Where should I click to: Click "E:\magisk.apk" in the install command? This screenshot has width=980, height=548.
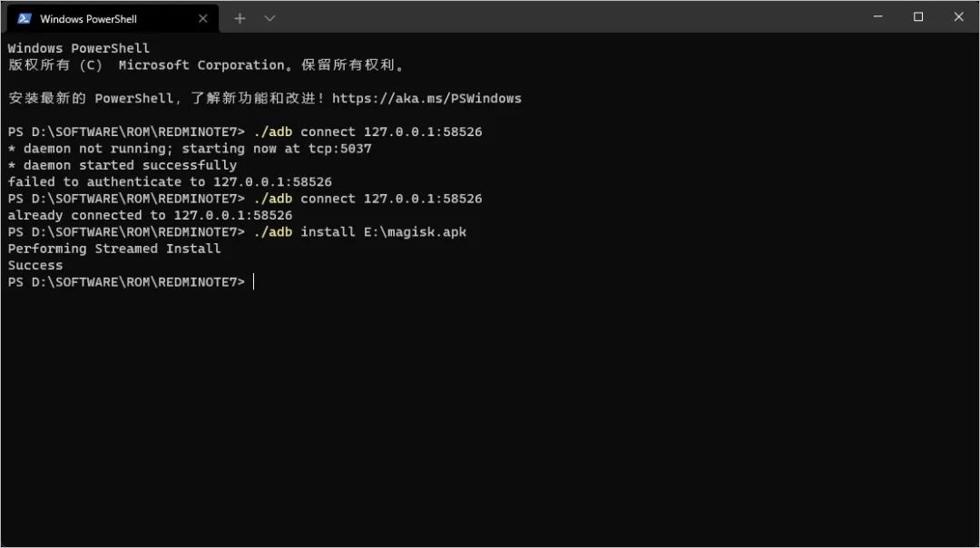point(415,232)
